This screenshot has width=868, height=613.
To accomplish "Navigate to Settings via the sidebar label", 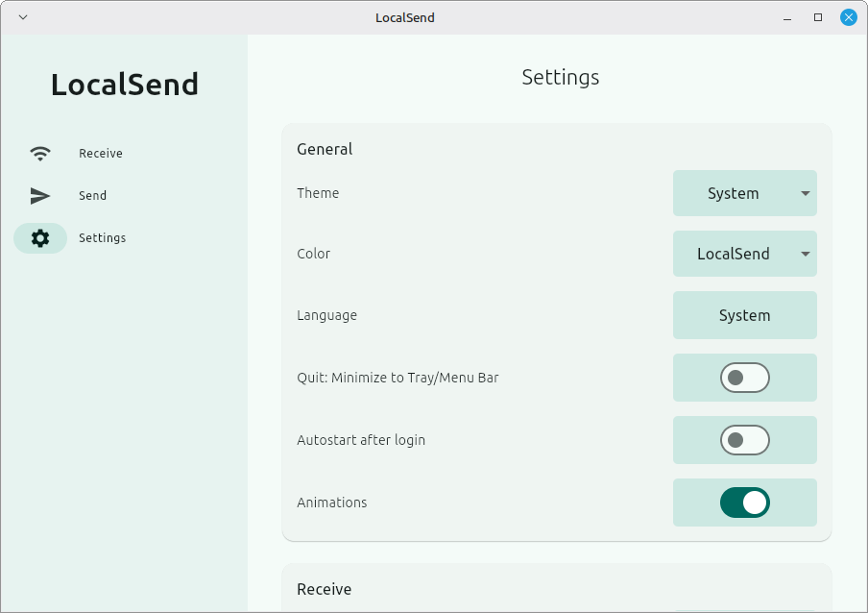I will click(x=102, y=237).
